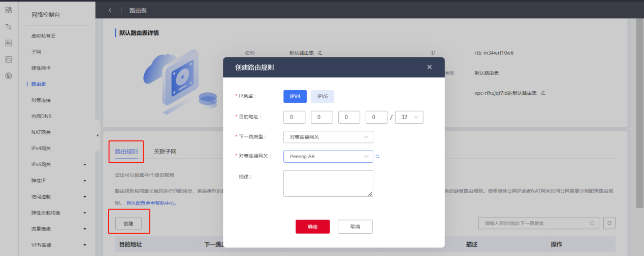Expand the 流量镜像 menu
This screenshot has height=256, width=644.
[x=85, y=229]
